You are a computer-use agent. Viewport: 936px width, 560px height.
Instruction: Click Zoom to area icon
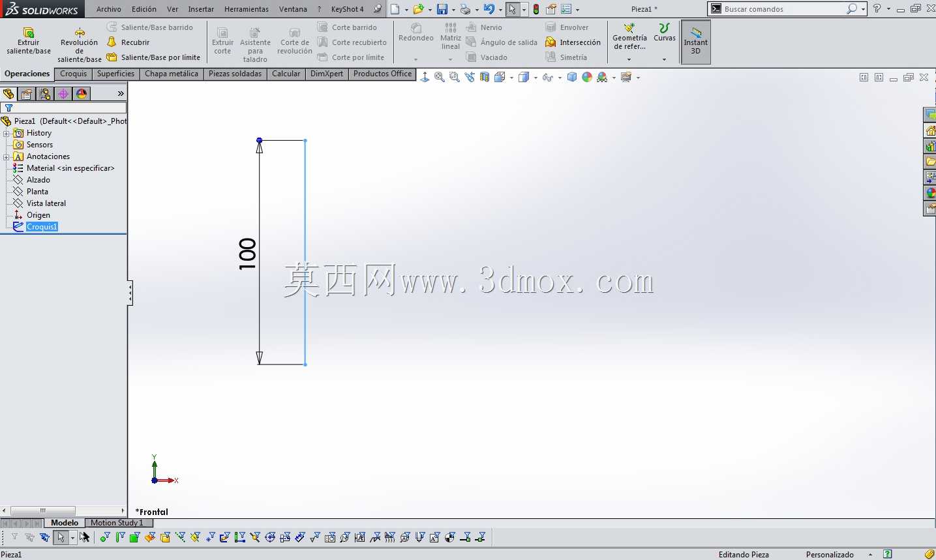[x=455, y=77]
